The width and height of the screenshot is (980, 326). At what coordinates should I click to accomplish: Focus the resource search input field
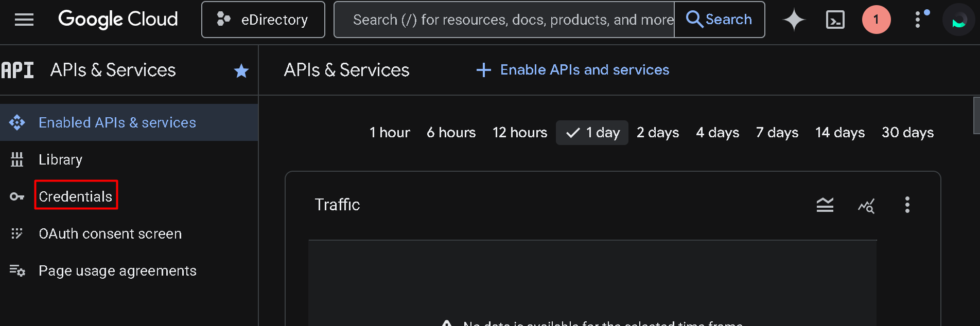(504, 20)
